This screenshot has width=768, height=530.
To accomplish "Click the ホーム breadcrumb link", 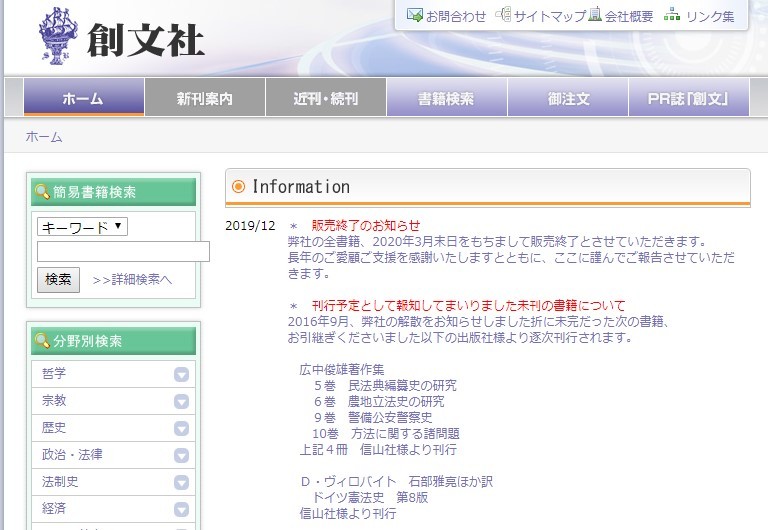I will [44, 137].
